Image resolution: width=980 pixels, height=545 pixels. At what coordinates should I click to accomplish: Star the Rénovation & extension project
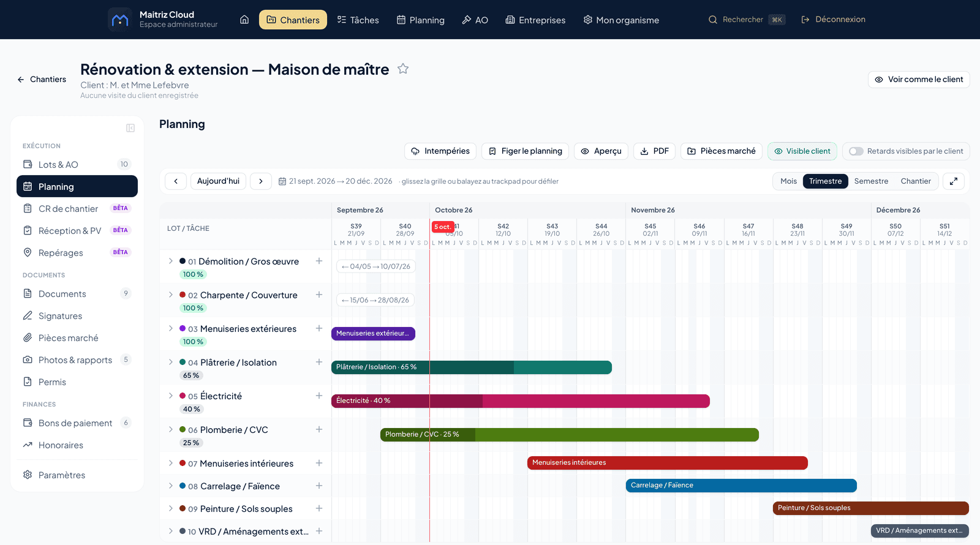(x=403, y=69)
